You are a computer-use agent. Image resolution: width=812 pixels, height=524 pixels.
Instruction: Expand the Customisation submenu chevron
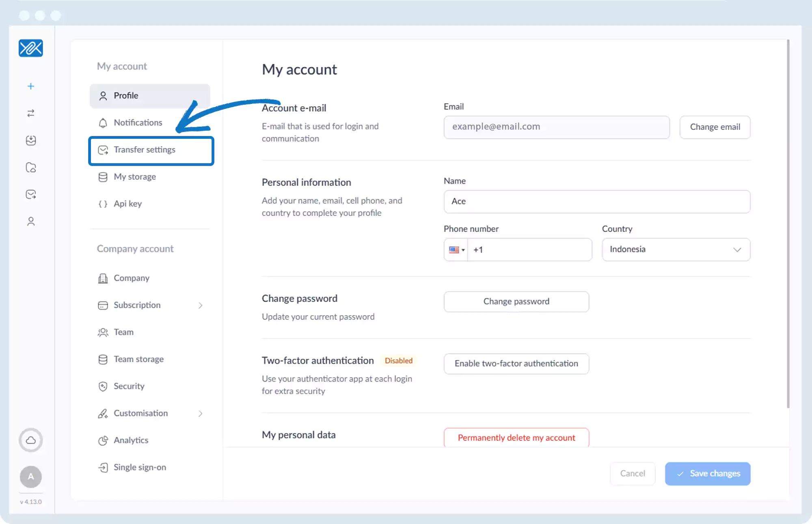(200, 413)
